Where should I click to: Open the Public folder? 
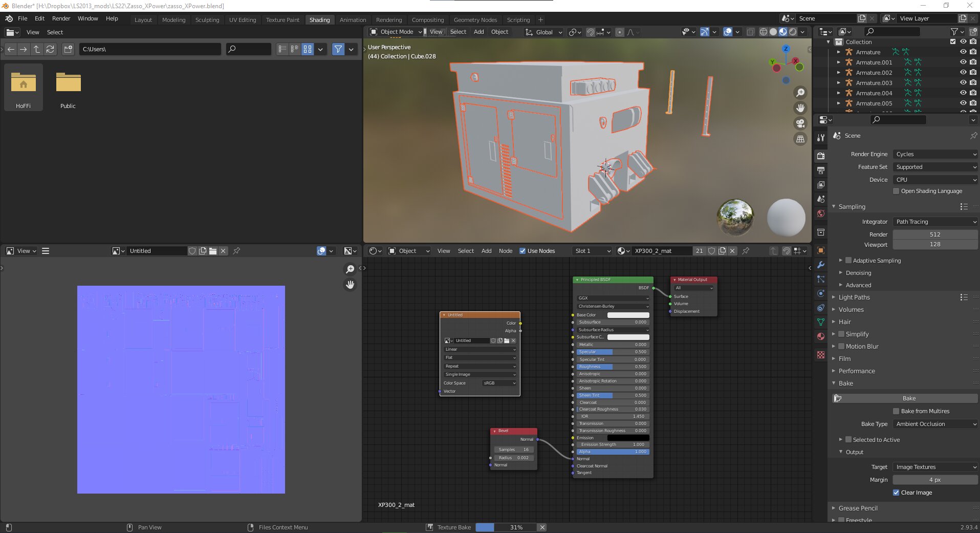point(68,87)
